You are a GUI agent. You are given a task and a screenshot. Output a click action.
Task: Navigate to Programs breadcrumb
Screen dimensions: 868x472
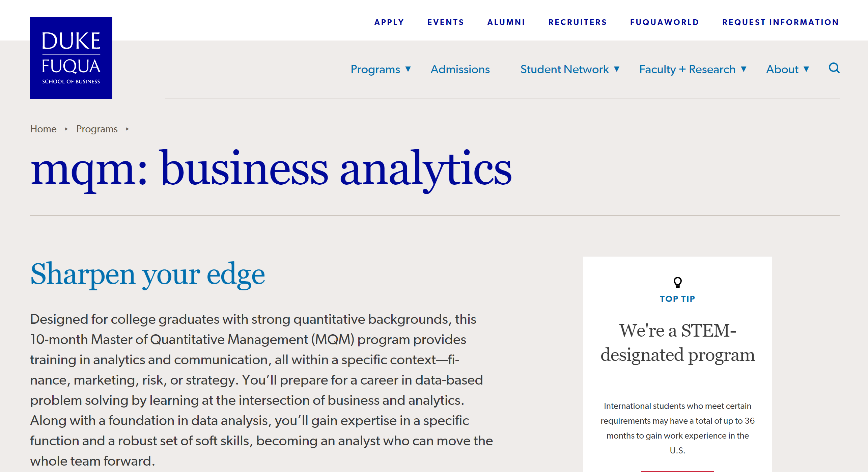[97, 129]
